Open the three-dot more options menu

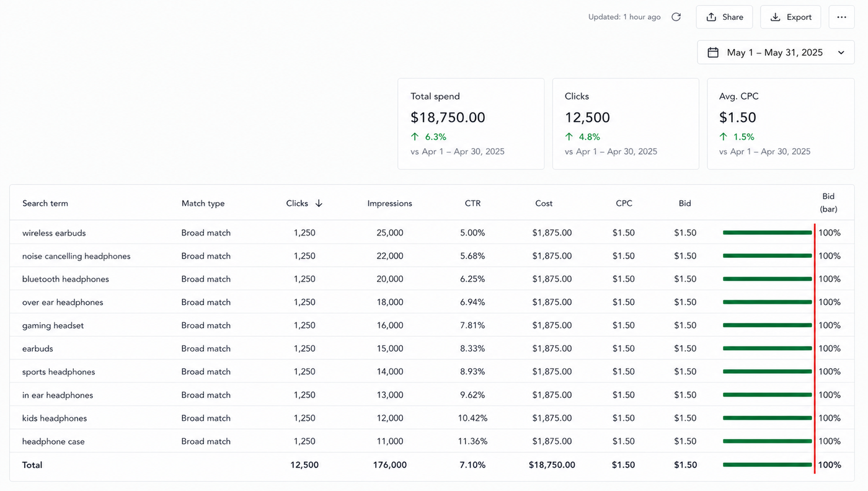841,17
